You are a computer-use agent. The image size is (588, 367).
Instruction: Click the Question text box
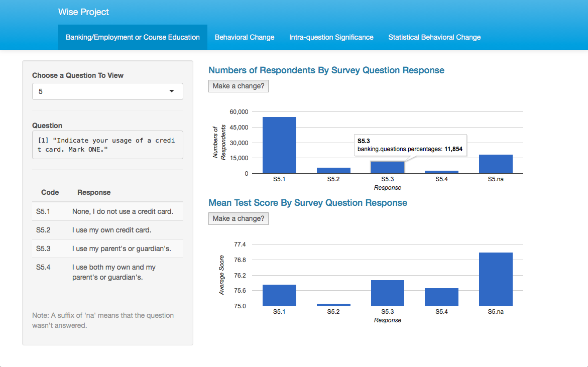pos(107,145)
